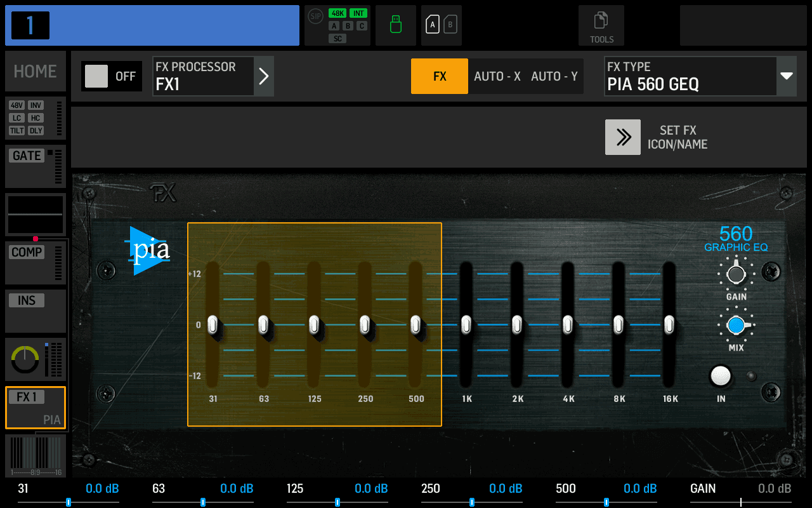Click the SD card A/B icon
Viewport: 812px width, 508px height.
(x=442, y=25)
